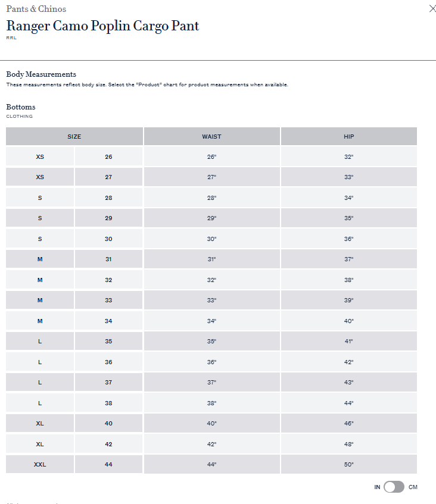This screenshot has height=504, width=436.
Task: Click the IN unit label
Action: (377, 487)
